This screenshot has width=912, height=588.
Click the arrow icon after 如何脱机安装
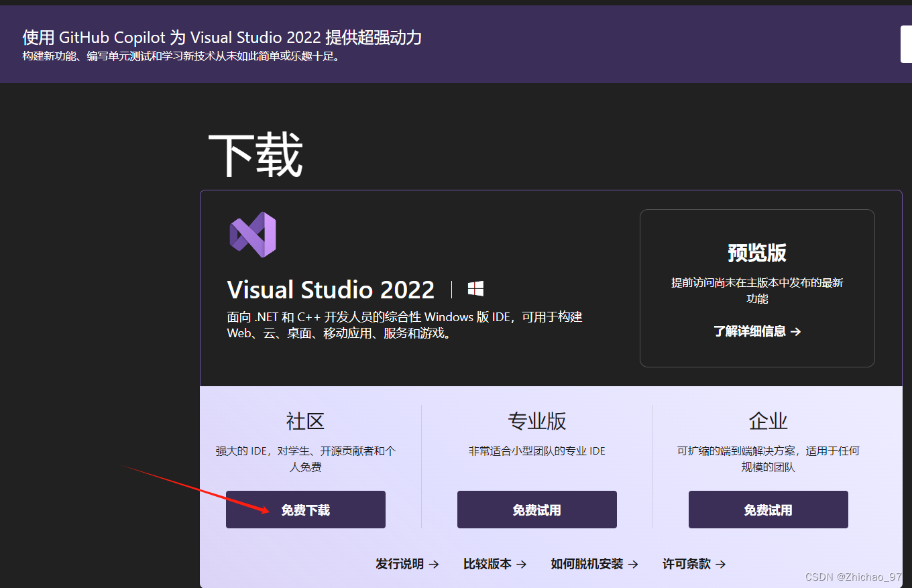pyautogui.click(x=632, y=565)
